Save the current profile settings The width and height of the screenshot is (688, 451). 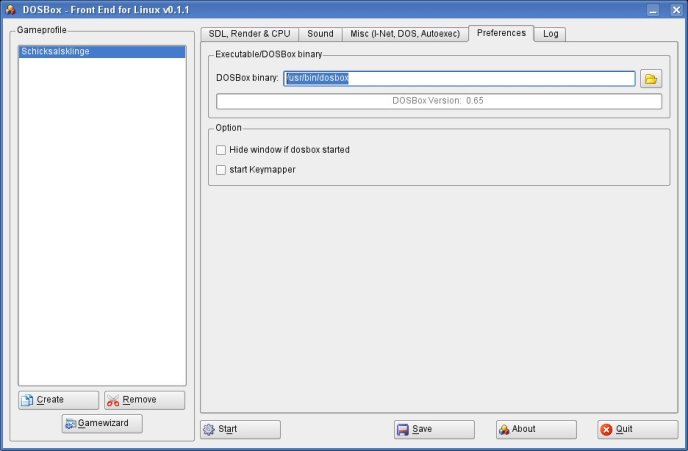[434, 429]
